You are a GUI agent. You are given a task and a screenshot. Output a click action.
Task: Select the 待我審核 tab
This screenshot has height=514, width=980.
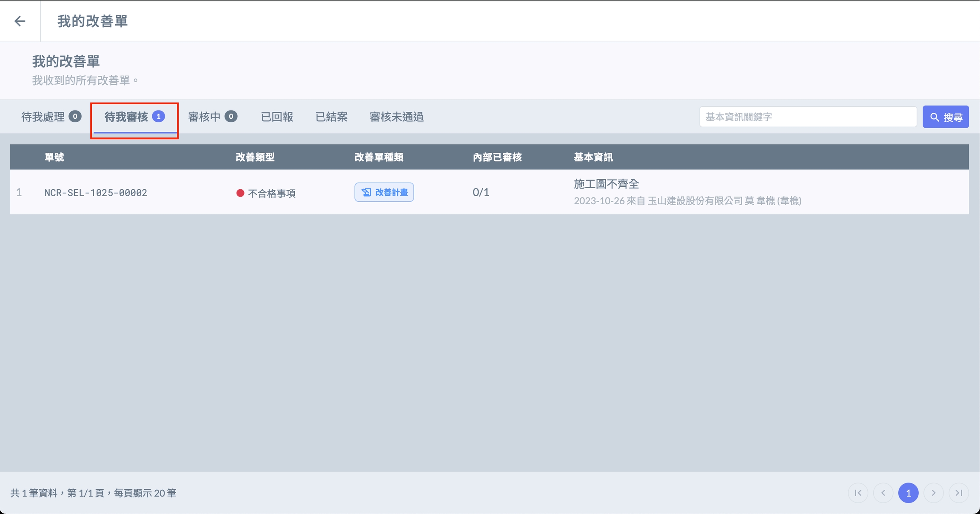point(134,117)
